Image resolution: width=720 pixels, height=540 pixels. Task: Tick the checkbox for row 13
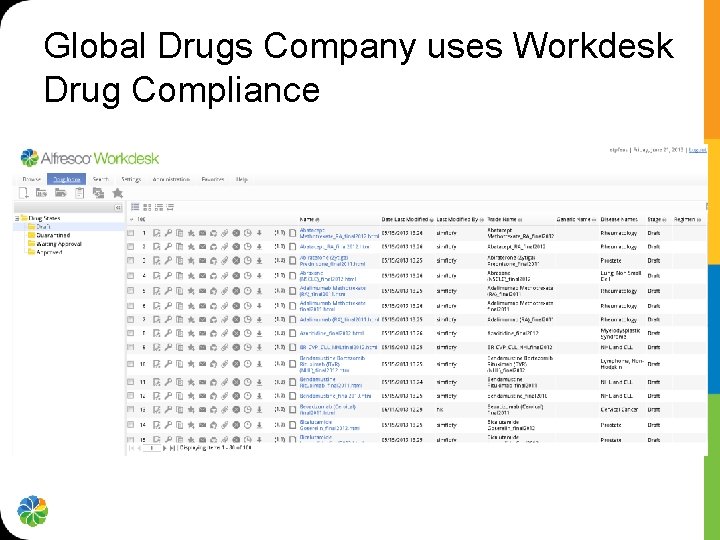click(131, 410)
